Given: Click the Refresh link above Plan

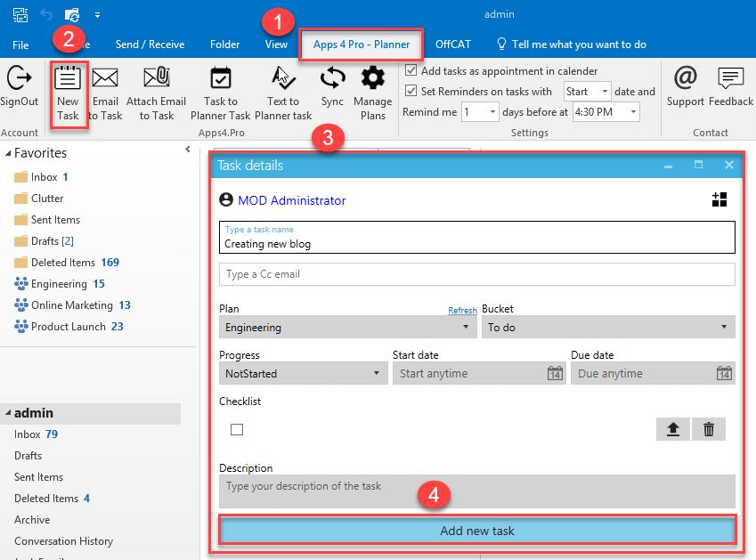Looking at the screenshot, I should [x=462, y=311].
